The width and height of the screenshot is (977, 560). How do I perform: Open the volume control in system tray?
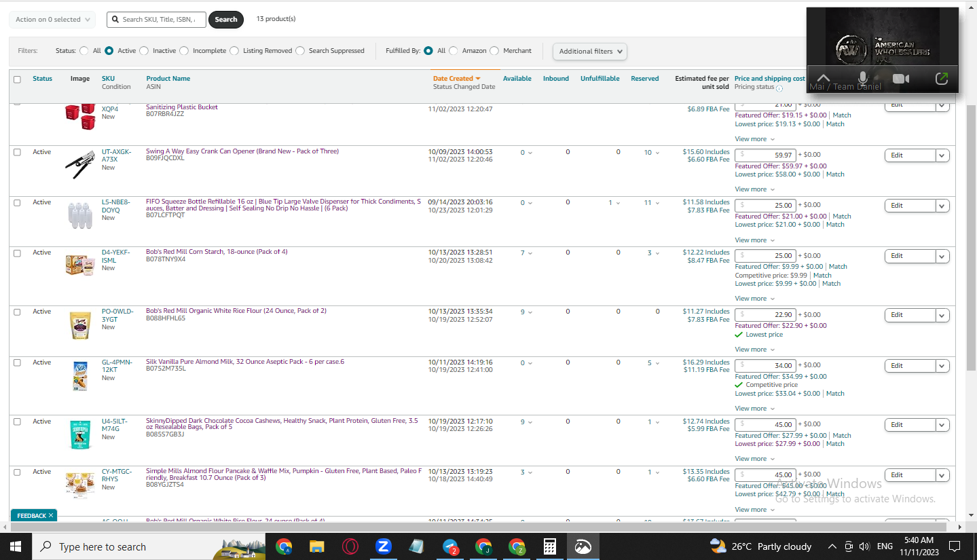pyautogui.click(x=864, y=546)
